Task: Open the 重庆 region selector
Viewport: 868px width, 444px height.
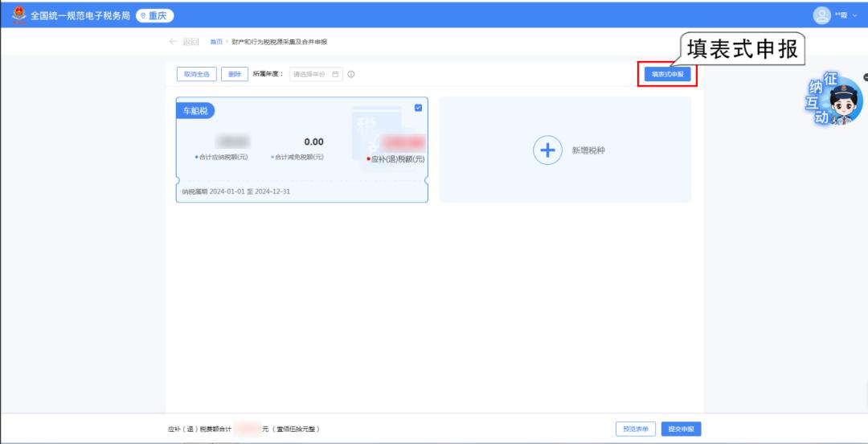Action: [154, 15]
